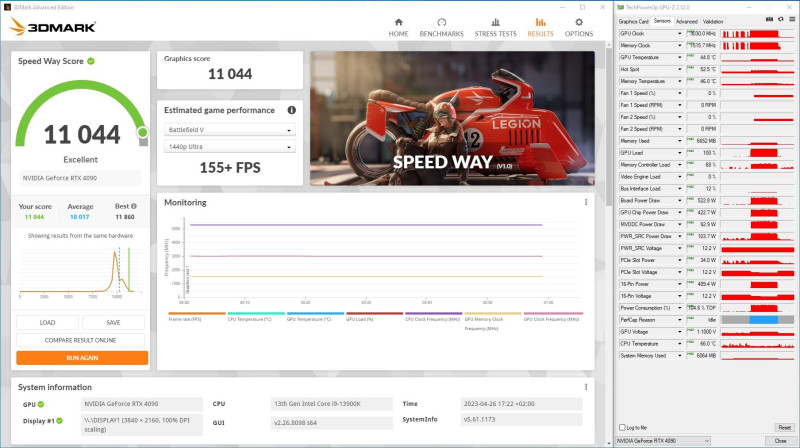This screenshot has height=448, width=800.
Task: Go to the HOME section in 3DMark
Action: 398,28
